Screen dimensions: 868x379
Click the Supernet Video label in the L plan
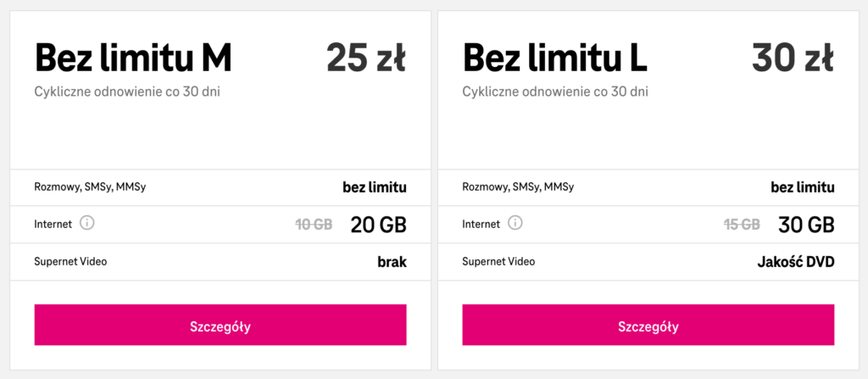click(x=498, y=262)
